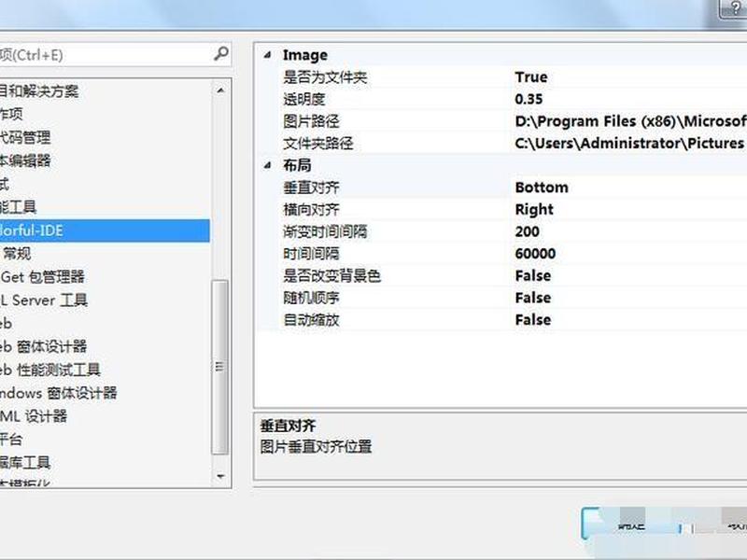747x560 pixels.
Task: Edit the 200 fade interval value
Action: coord(527,231)
